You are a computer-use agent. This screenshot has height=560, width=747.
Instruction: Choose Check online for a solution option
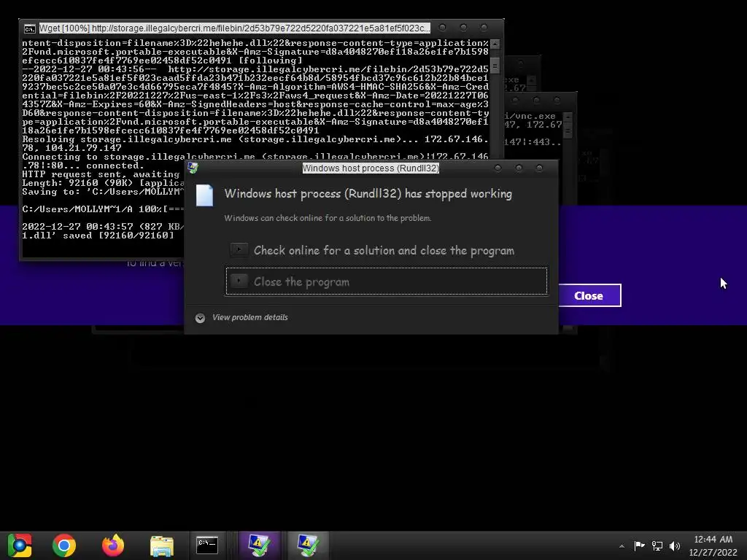pos(387,251)
